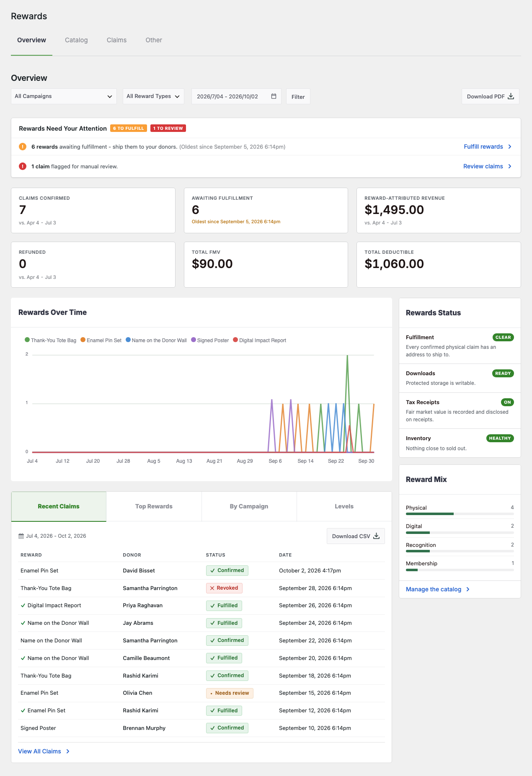Toggle Enamel Pin Set legend series
Screen dimensions: 532x776
101,340
